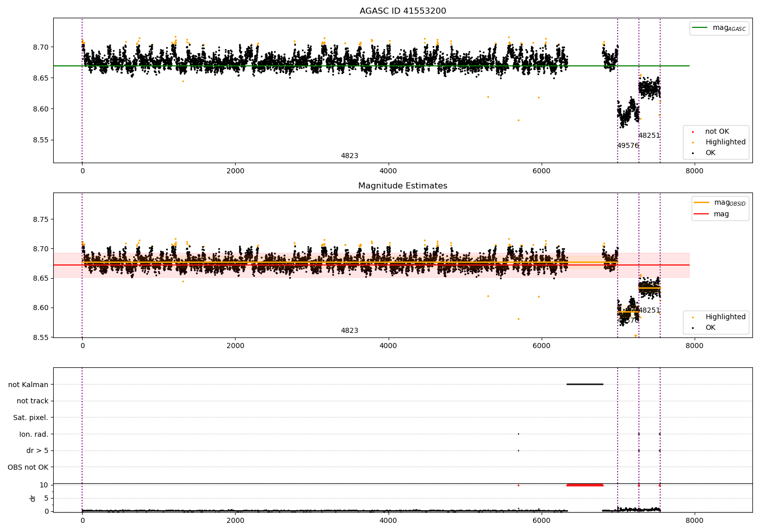
Task: Click the "8.65" tick in Magnitude Estimates plot
Action: 40,278
